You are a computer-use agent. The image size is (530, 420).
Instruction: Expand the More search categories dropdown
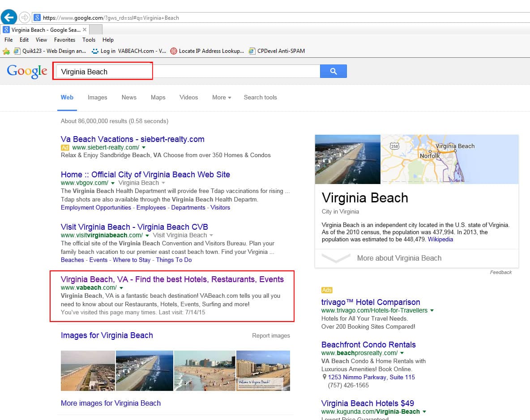(x=222, y=98)
